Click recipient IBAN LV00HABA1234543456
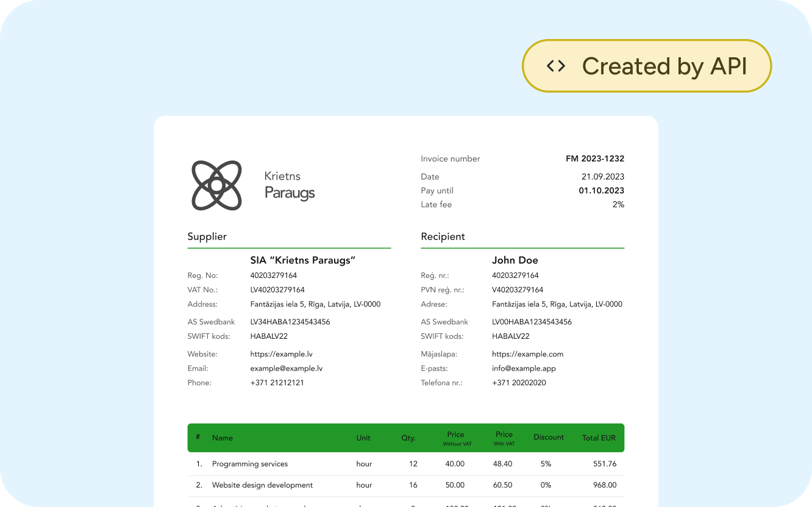 (532, 322)
